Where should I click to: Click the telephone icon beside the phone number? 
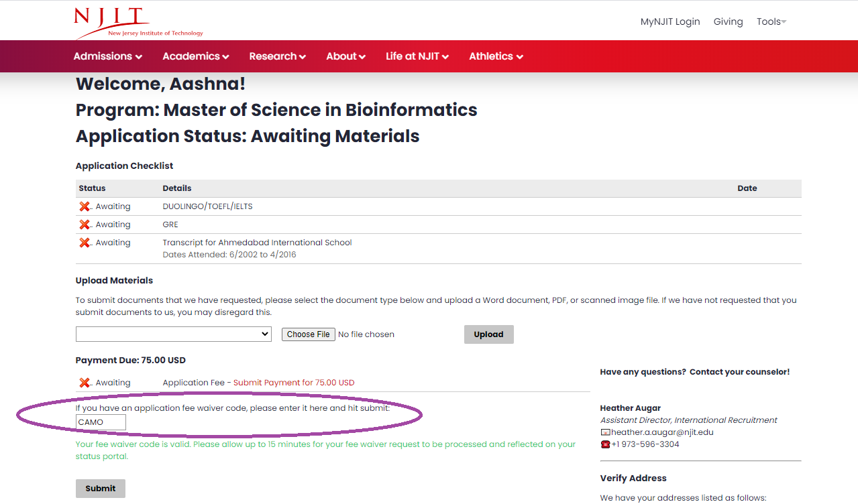605,444
